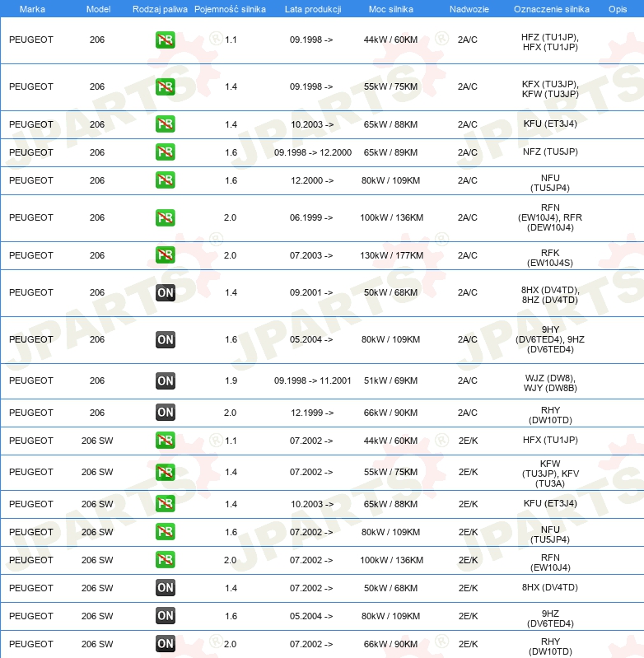Click the PB icon in the 206 SW 100kW / 136KM row
This screenshot has height=658, width=644.
[x=166, y=560]
